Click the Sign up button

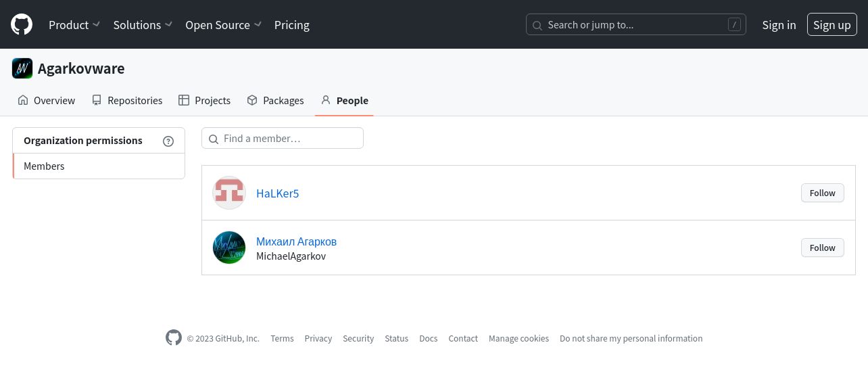tap(832, 25)
